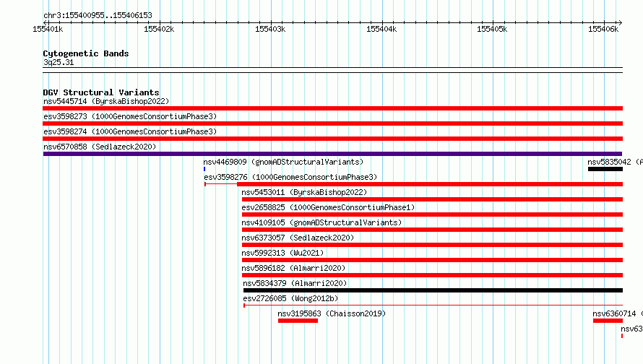Click the black nsv5834379 variant bar

click(433, 290)
